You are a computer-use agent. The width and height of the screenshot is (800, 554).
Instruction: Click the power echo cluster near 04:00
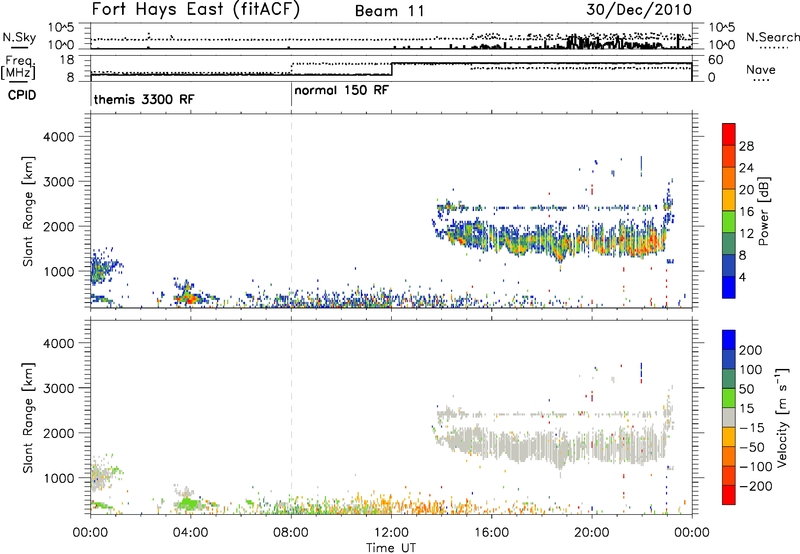[x=190, y=295]
